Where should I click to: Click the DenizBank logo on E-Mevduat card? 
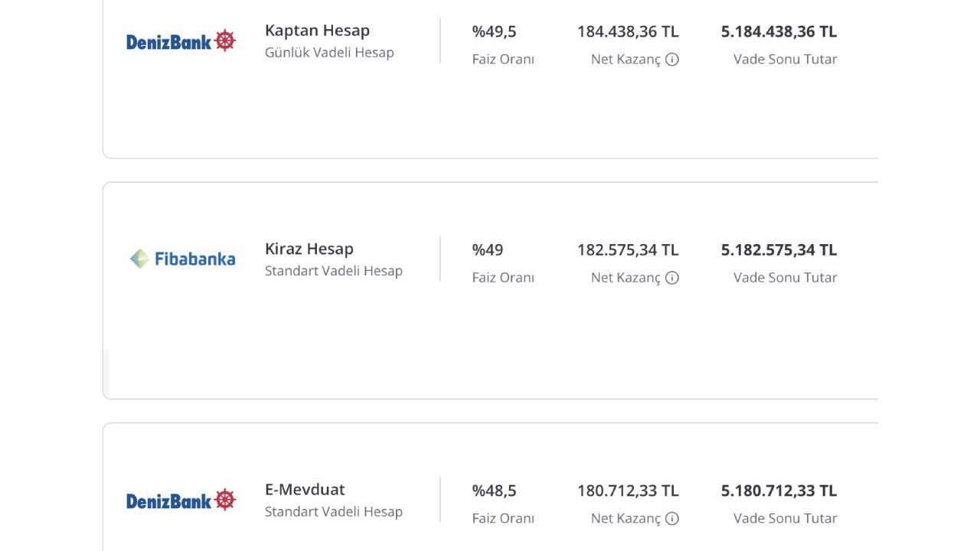pos(181,500)
